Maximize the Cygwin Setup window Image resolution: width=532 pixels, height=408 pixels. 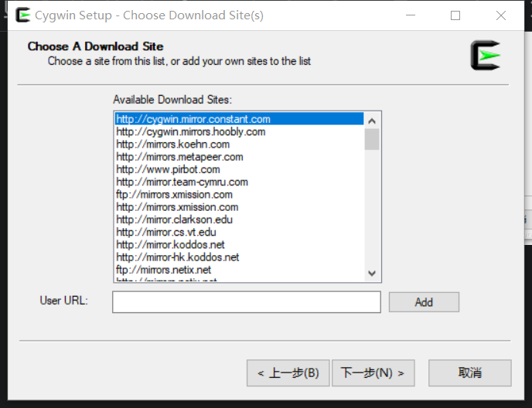click(x=455, y=15)
